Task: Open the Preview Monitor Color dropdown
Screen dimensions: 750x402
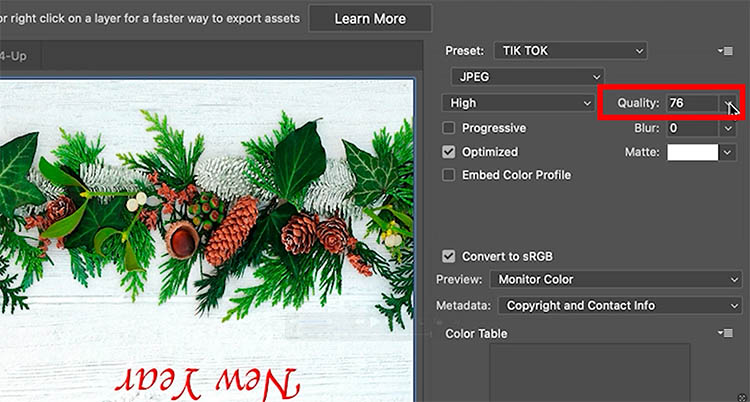Action: tap(613, 280)
